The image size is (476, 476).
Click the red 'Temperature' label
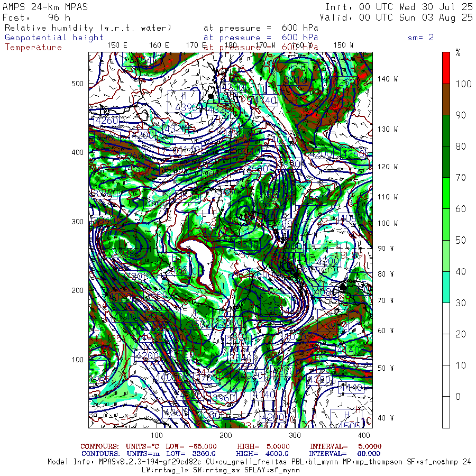tap(33, 48)
